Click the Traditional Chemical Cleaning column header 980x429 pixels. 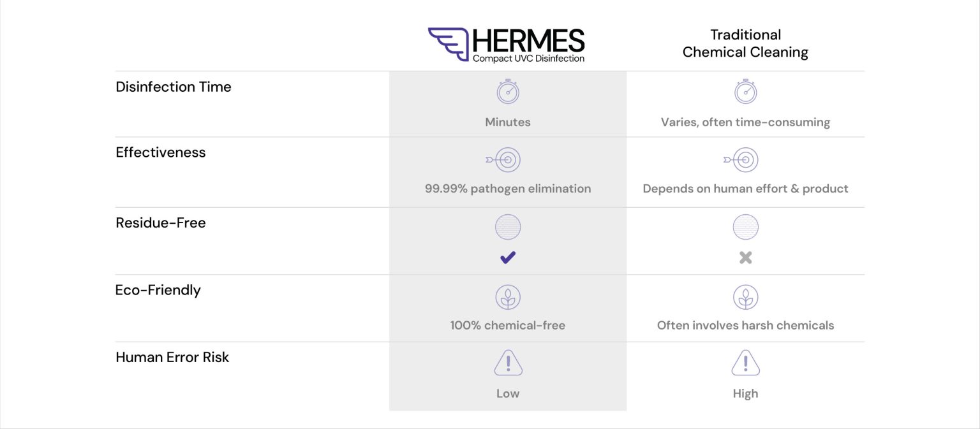745,43
